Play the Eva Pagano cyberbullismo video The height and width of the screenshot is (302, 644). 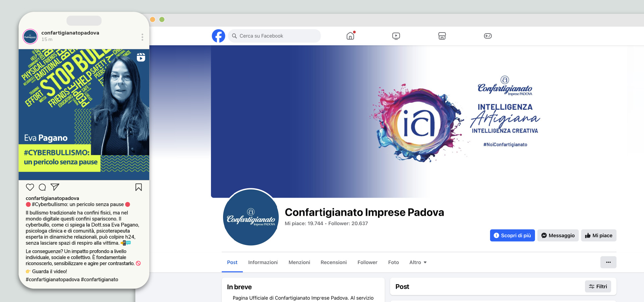click(84, 114)
